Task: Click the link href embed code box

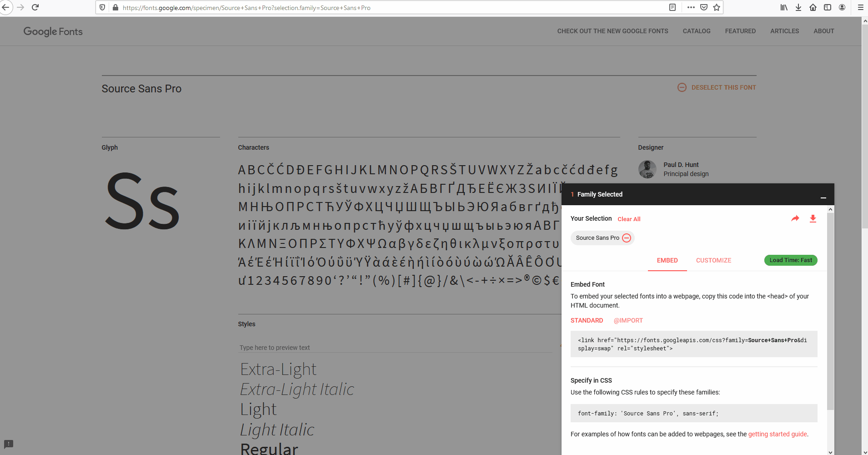Action: point(694,344)
